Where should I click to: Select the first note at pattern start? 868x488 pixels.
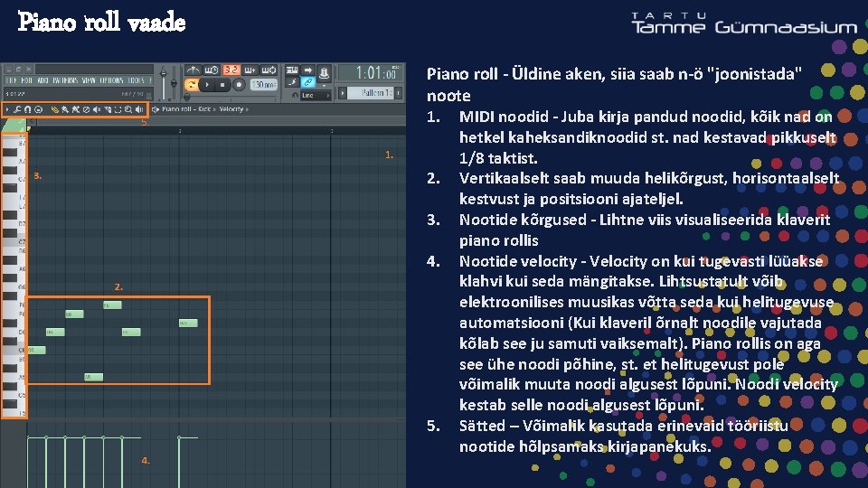pyautogui.click(x=37, y=350)
